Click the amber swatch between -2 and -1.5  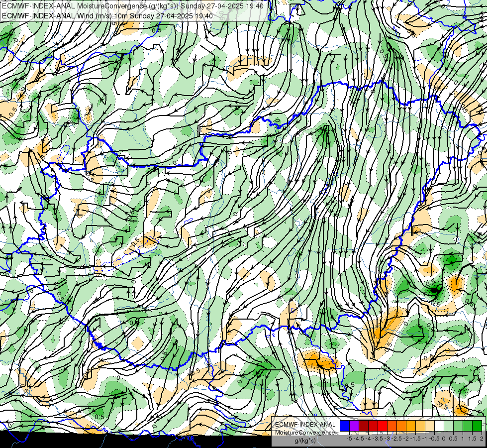coord(411,426)
